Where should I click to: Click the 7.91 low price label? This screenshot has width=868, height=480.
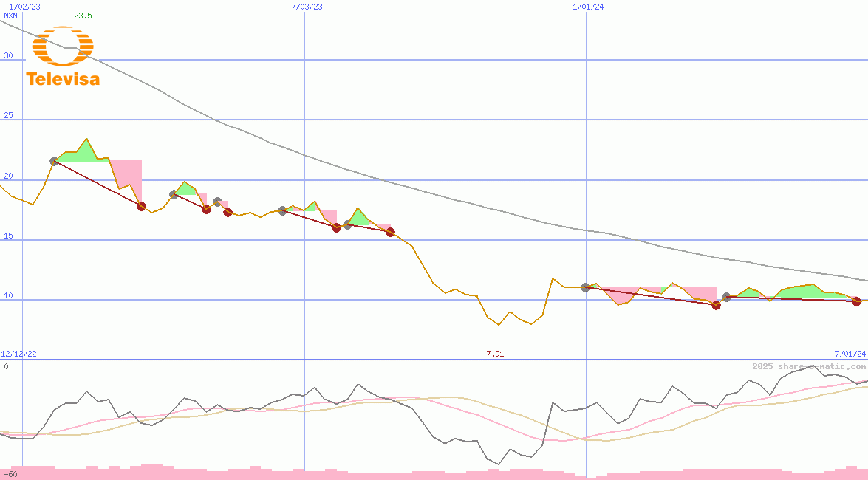(x=495, y=354)
